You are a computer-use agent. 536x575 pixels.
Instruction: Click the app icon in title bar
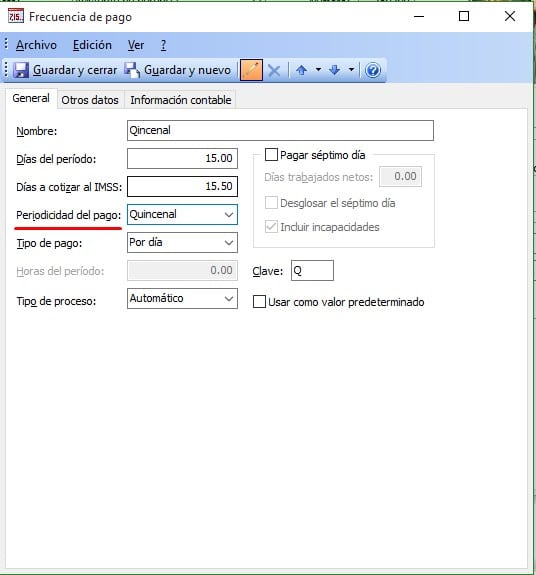click(16, 16)
